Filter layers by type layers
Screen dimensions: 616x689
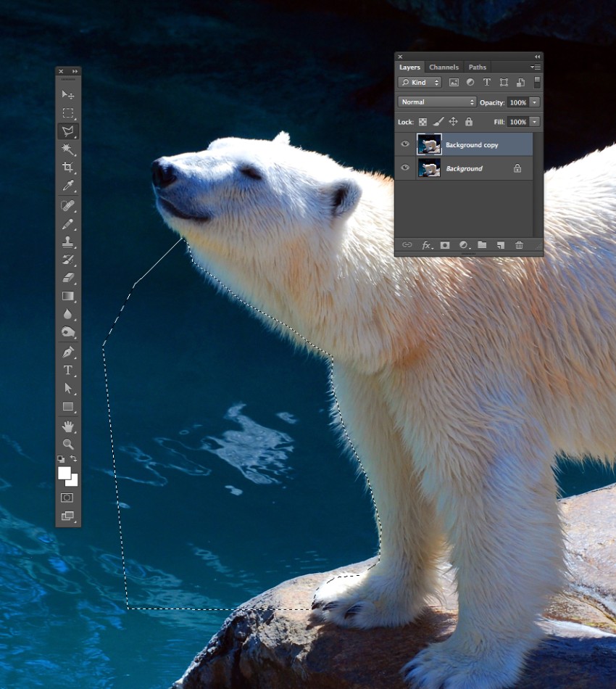point(486,82)
